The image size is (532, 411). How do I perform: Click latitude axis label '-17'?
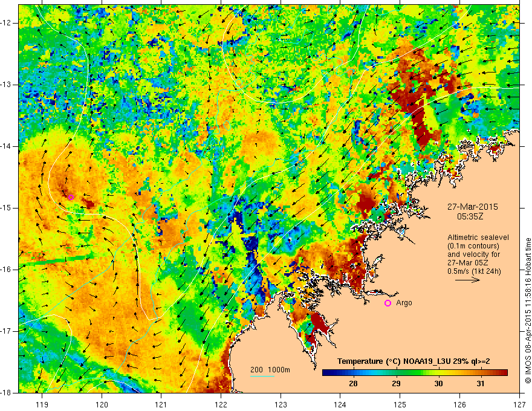coord(6,331)
